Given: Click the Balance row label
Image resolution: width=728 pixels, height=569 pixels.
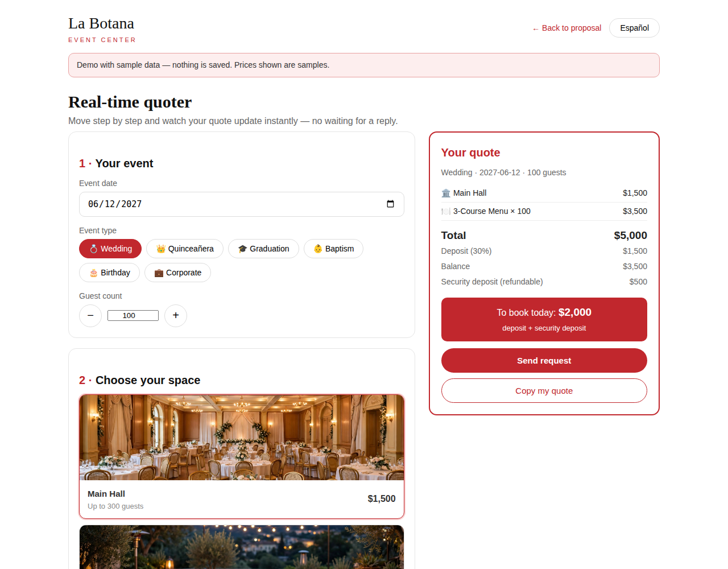Looking at the screenshot, I should (x=456, y=266).
